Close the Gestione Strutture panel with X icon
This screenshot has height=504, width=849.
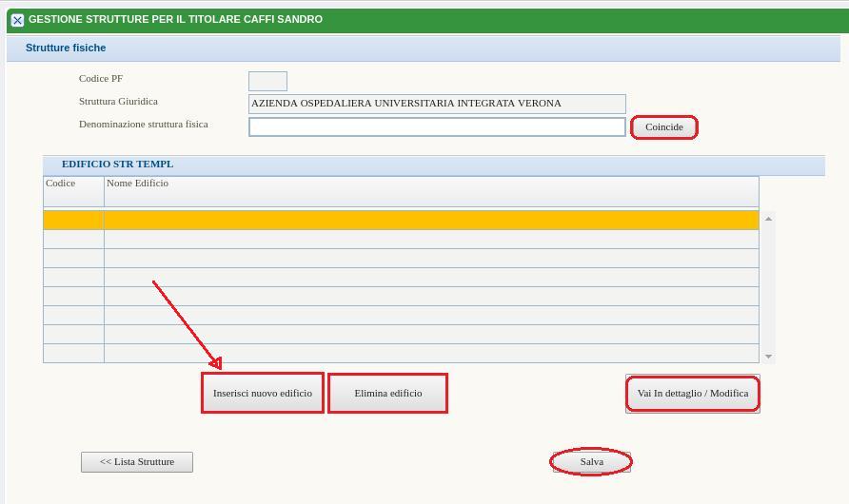click(x=17, y=20)
